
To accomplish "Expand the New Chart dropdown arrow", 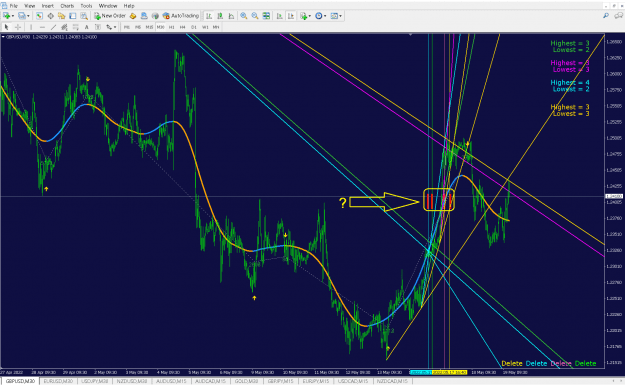I will coord(13,16).
